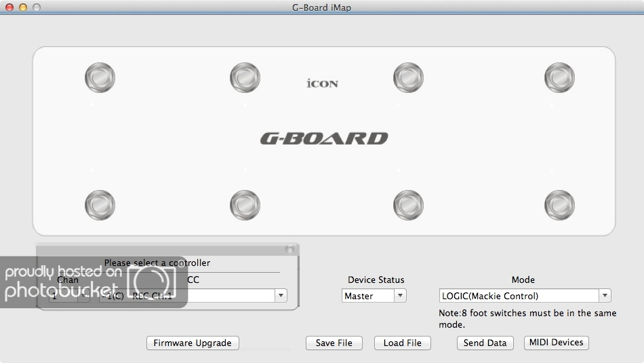Select the first foot switch in bottom row

pyautogui.click(x=100, y=205)
